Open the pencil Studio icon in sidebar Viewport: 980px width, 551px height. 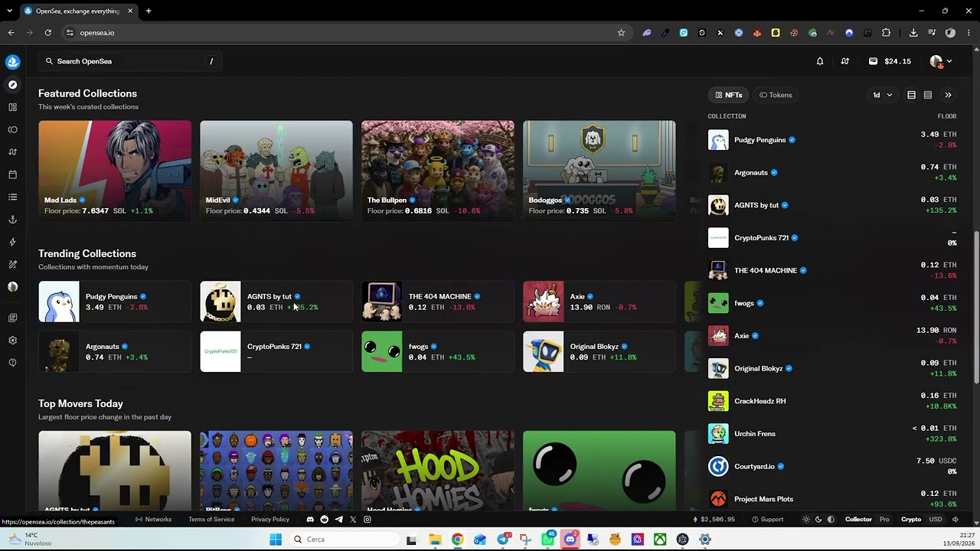click(12, 265)
